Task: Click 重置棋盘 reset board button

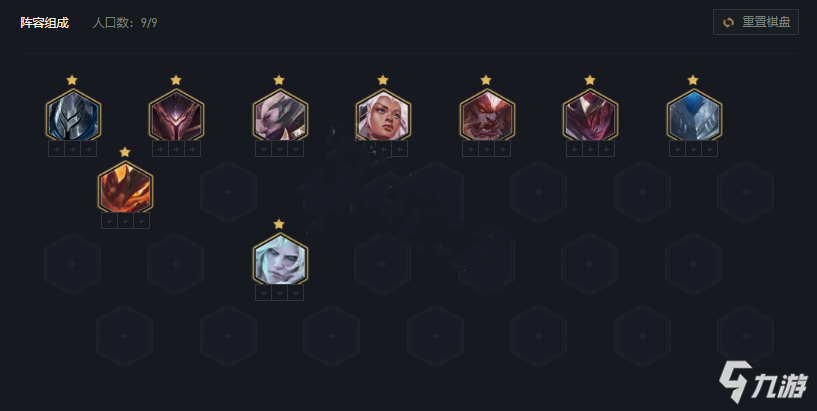Action: pos(756,22)
